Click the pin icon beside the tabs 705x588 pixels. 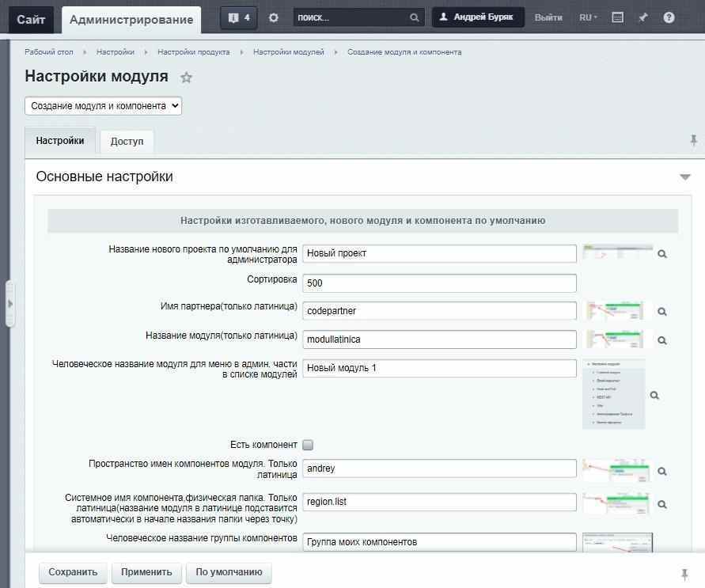tap(693, 140)
